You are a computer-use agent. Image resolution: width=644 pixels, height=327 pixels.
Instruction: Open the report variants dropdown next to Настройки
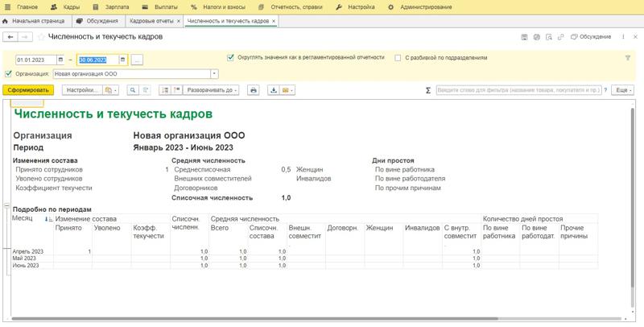110,90
